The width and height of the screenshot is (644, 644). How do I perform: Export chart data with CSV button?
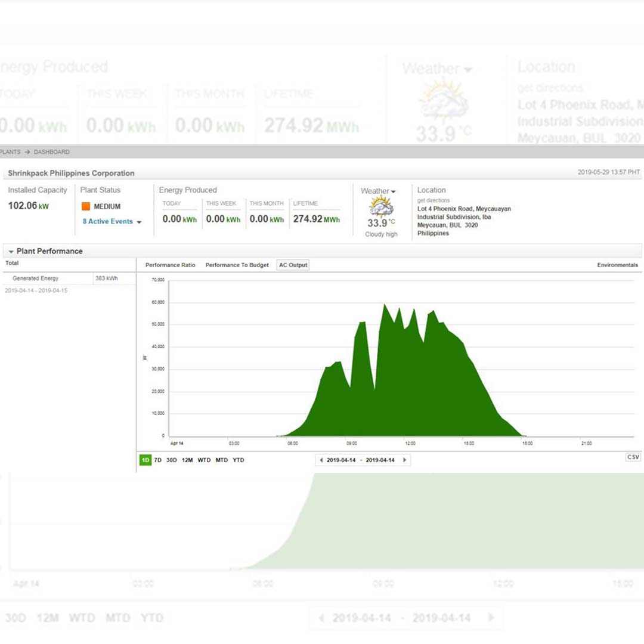click(633, 457)
